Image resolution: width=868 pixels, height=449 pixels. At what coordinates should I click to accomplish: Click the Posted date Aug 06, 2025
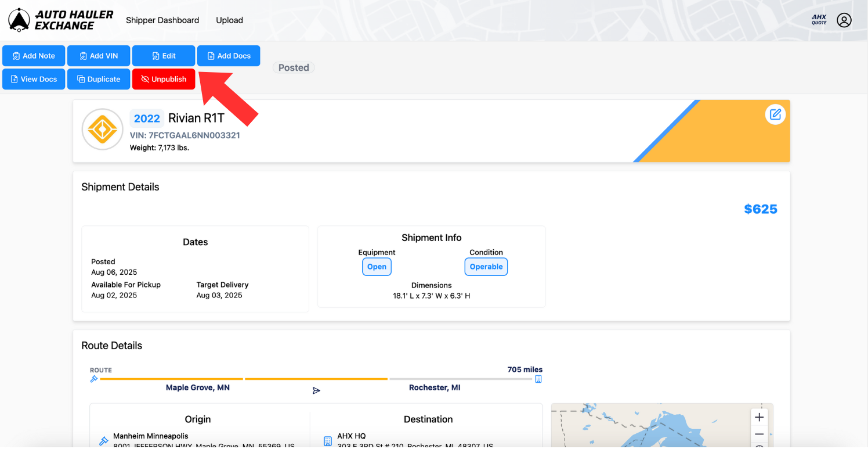114,272
